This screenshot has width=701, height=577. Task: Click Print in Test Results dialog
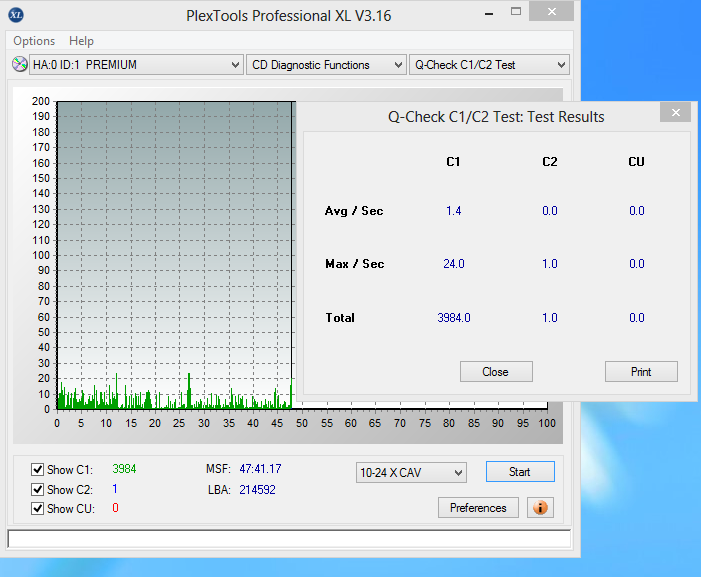click(x=641, y=372)
